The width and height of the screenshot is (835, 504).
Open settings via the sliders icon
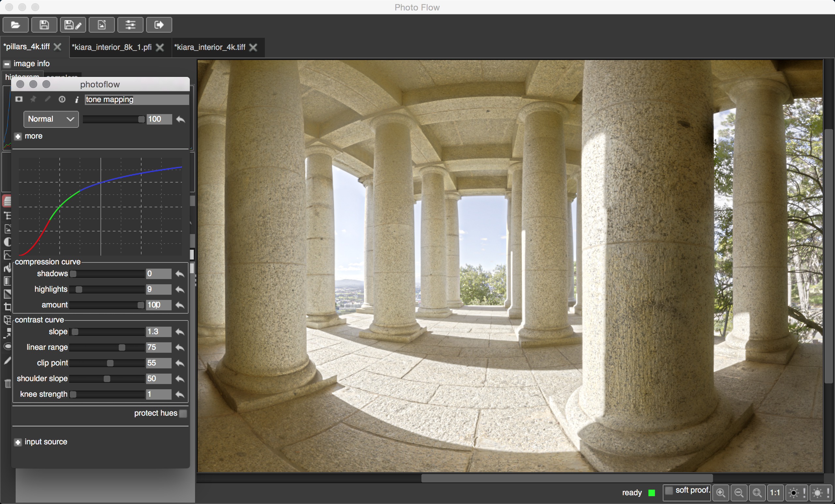pyautogui.click(x=130, y=25)
